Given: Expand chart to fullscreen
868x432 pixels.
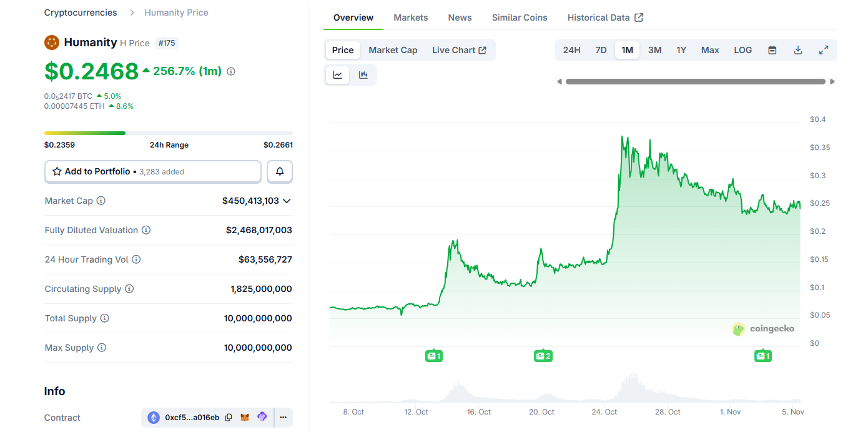Looking at the screenshot, I should [x=823, y=50].
